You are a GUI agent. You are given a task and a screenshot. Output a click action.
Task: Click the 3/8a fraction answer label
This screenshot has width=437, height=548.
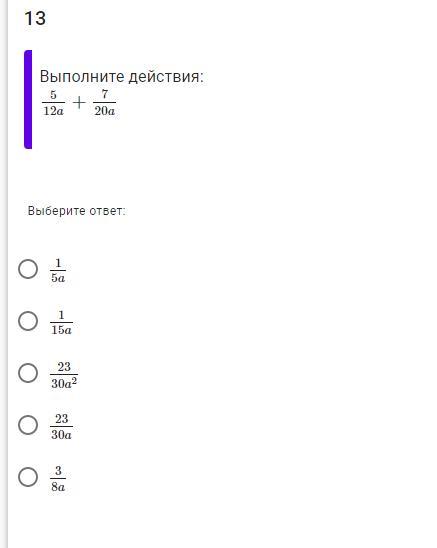pos(58,478)
